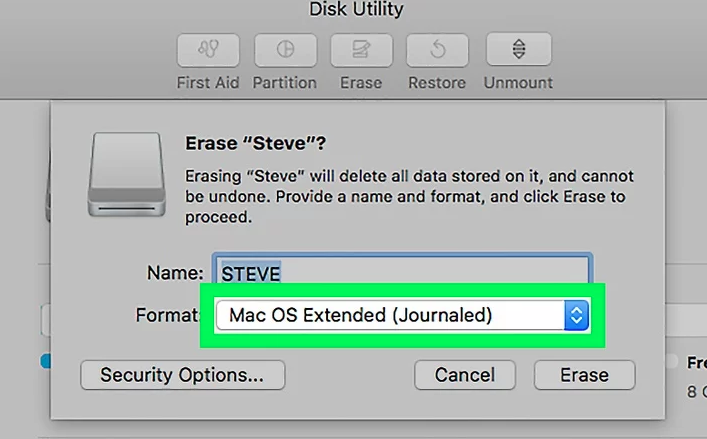Click the First Aid stethoscope icon
Screen dimensions: 707x439
[x=208, y=49]
